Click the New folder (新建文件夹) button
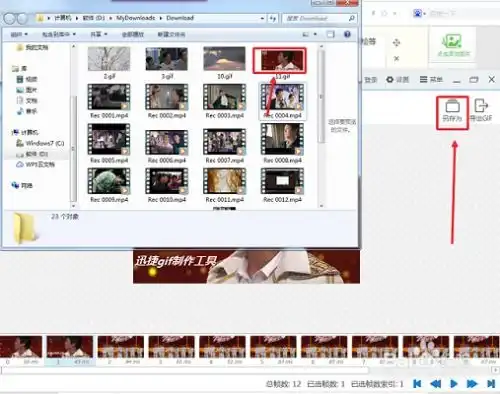The image size is (500, 394). (171, 34)
